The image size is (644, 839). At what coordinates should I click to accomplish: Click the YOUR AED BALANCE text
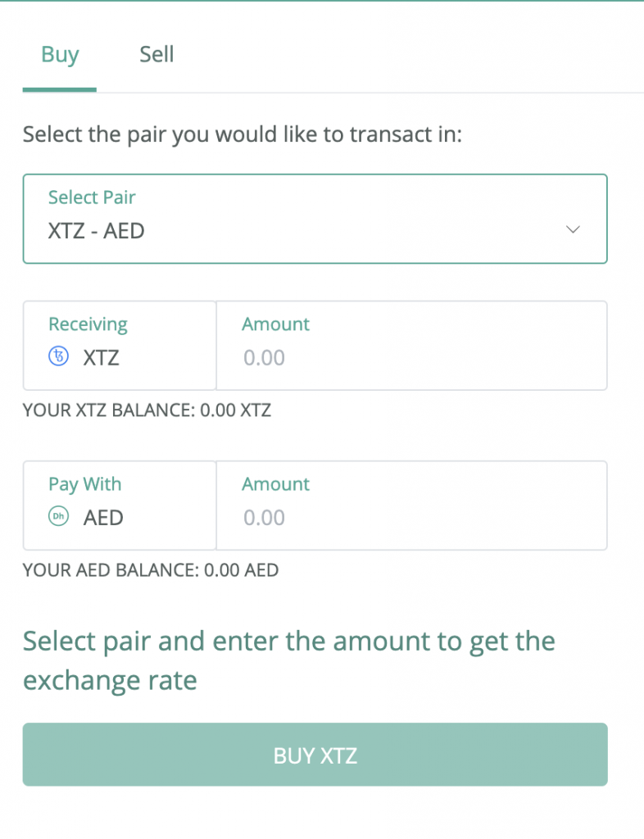(151, 570)
